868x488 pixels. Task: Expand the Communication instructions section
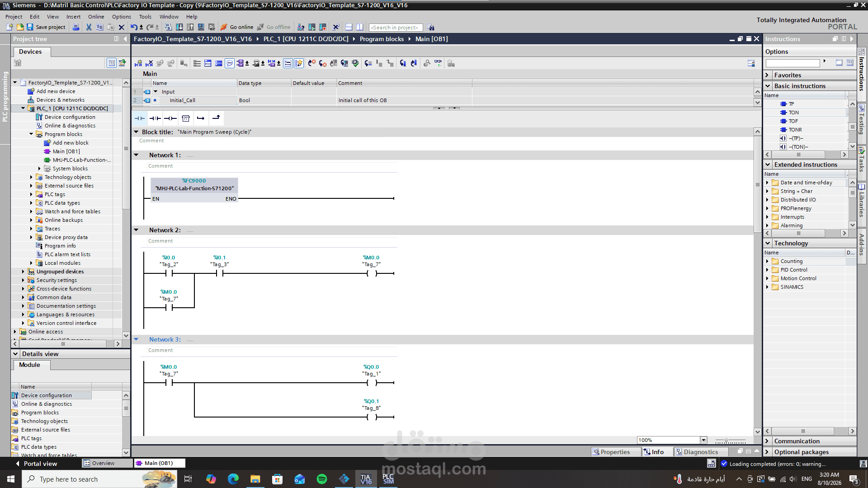point(768,441)
